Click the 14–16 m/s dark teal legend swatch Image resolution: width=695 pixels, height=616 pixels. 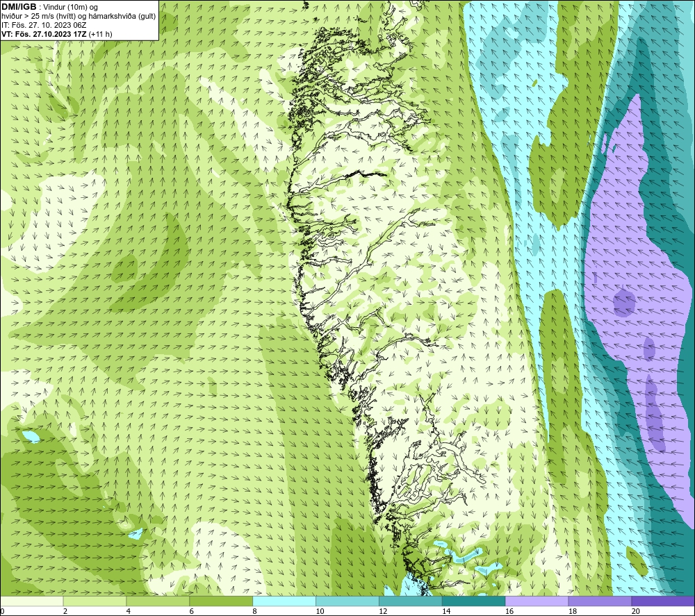tap(474, 601)
